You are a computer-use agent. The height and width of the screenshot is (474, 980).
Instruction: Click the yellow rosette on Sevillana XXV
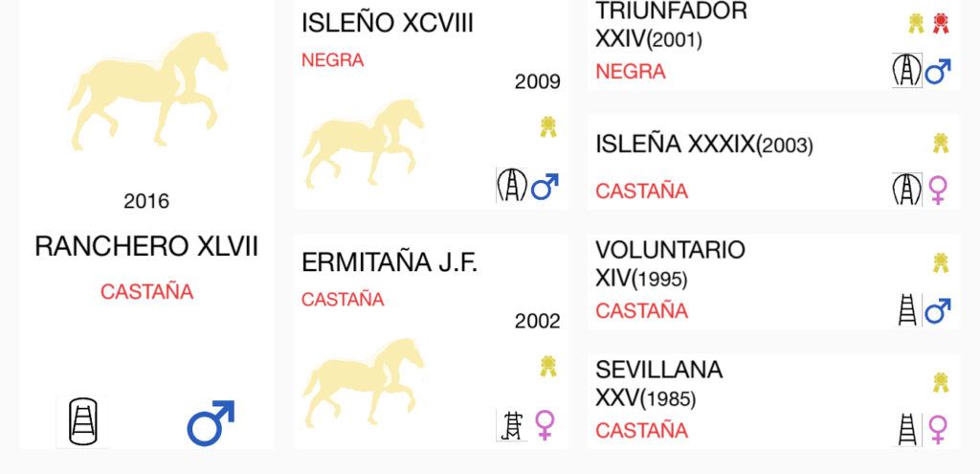click(x=941, y=382)
